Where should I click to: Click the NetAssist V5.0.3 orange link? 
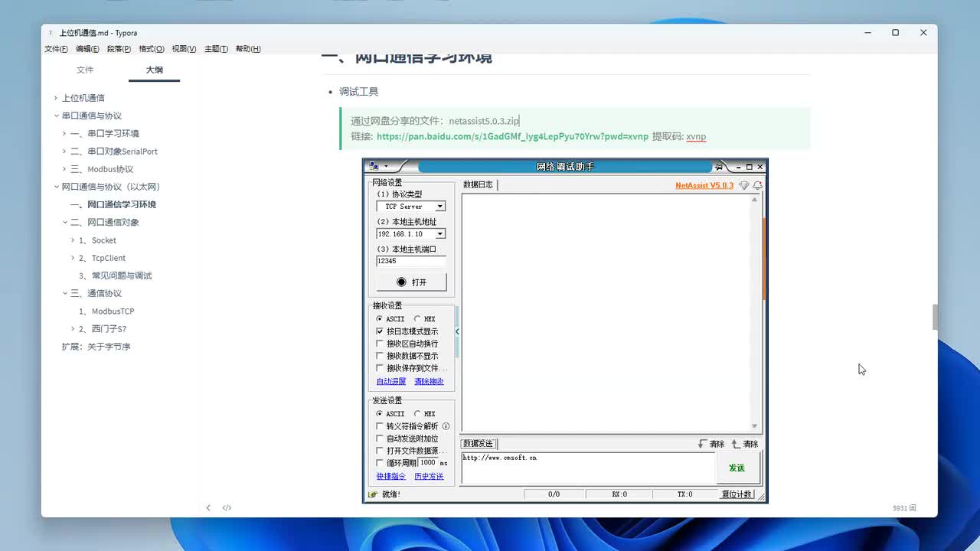point(704,185)
